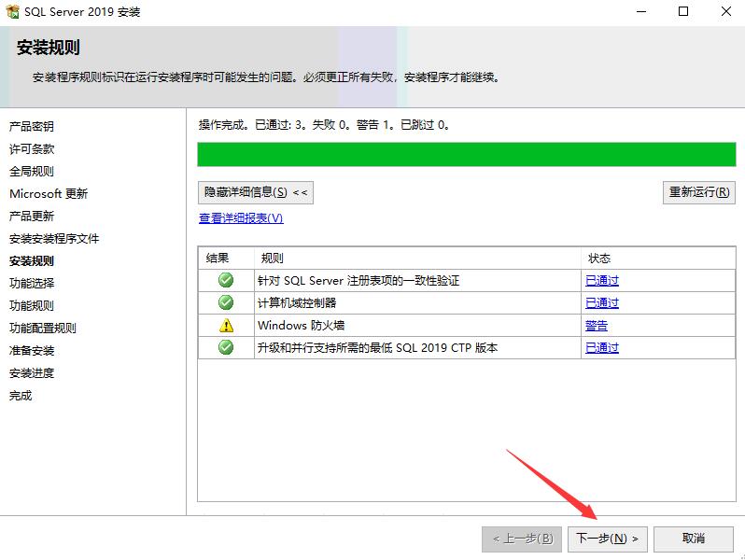Select 功能规则 step in sidebar
Screen dimensions: 745x560
(32, 305)
